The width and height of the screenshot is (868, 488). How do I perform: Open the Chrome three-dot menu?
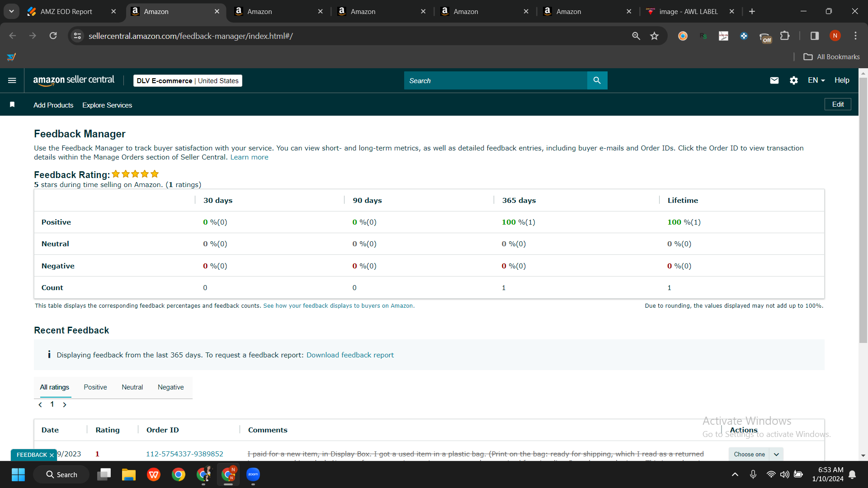(855, 36)
